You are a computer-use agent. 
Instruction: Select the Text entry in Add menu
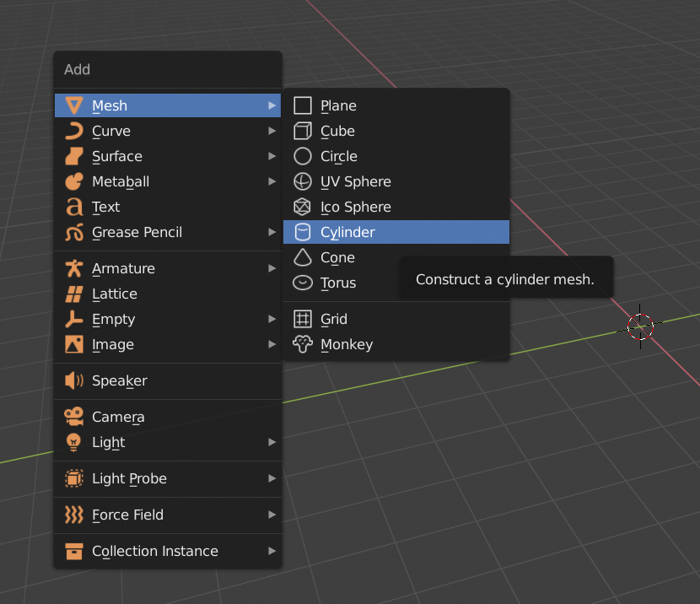(168, 207)
